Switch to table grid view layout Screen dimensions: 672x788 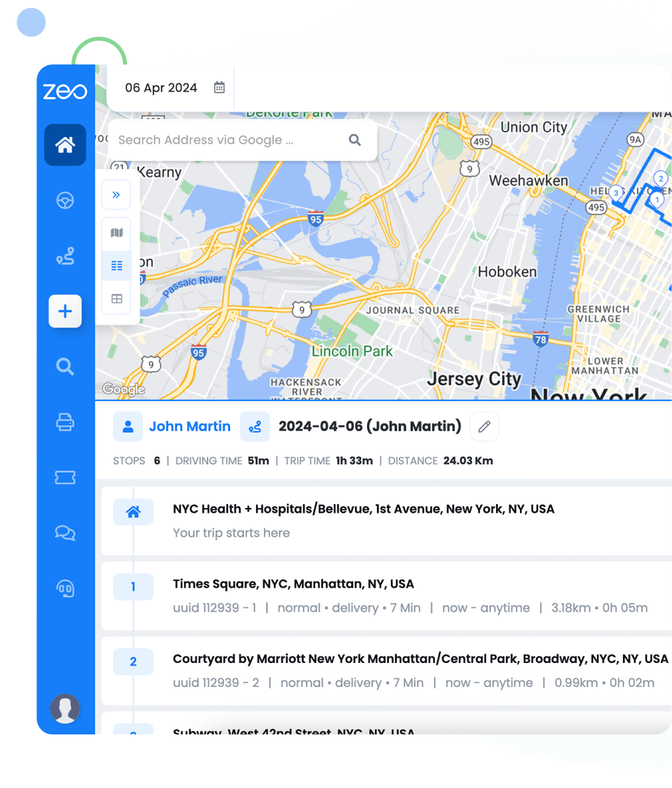(x=116, y=299)
